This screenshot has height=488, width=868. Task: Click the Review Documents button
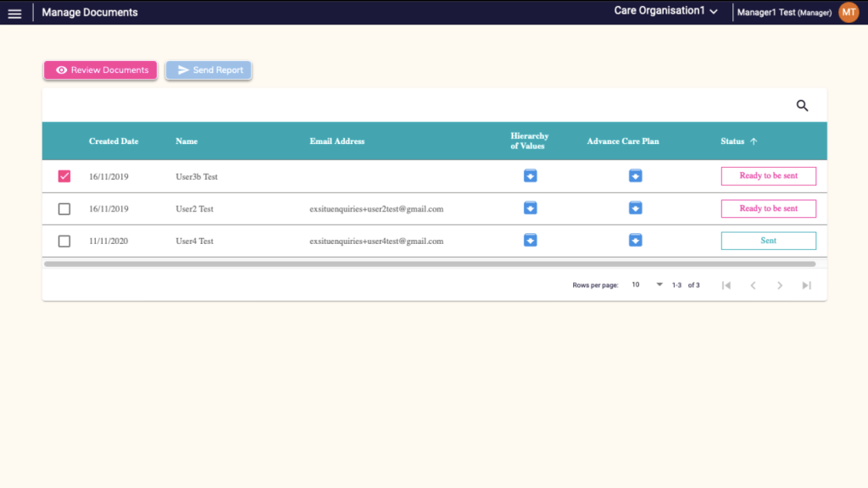(x=101, y=70)
